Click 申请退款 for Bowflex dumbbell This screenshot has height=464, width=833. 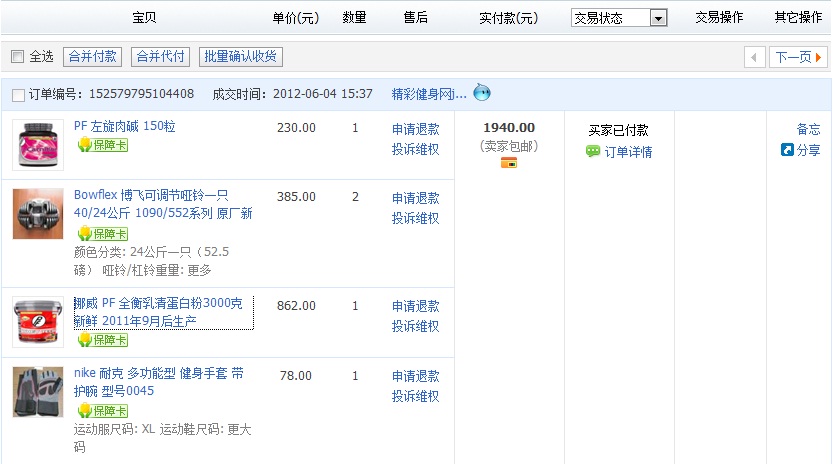pos(415,198)
